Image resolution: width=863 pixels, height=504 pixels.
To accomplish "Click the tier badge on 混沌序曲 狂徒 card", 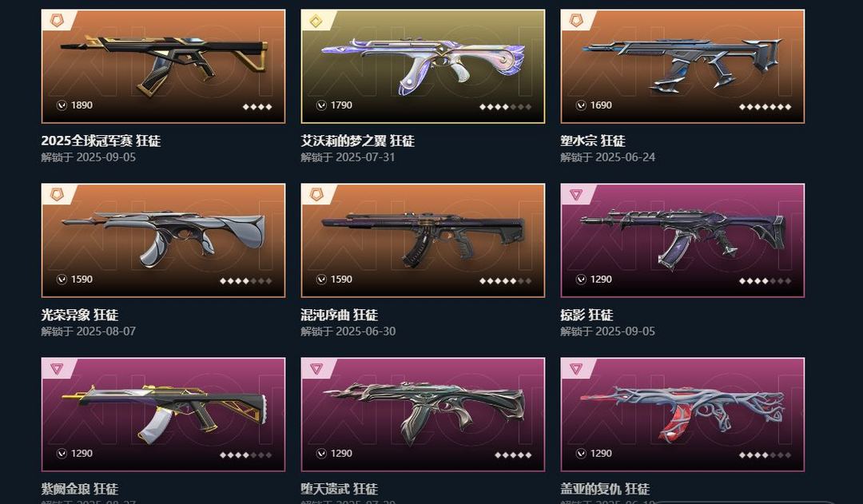I will [316, 195].
